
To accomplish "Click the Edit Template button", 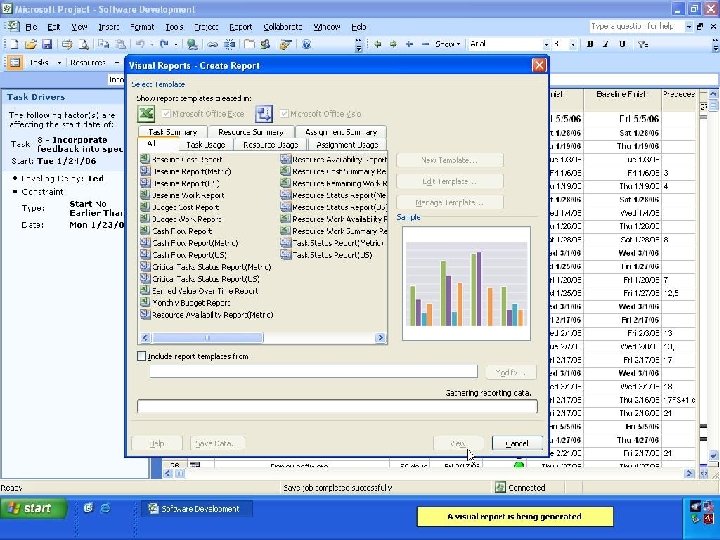I will point(450,181).
